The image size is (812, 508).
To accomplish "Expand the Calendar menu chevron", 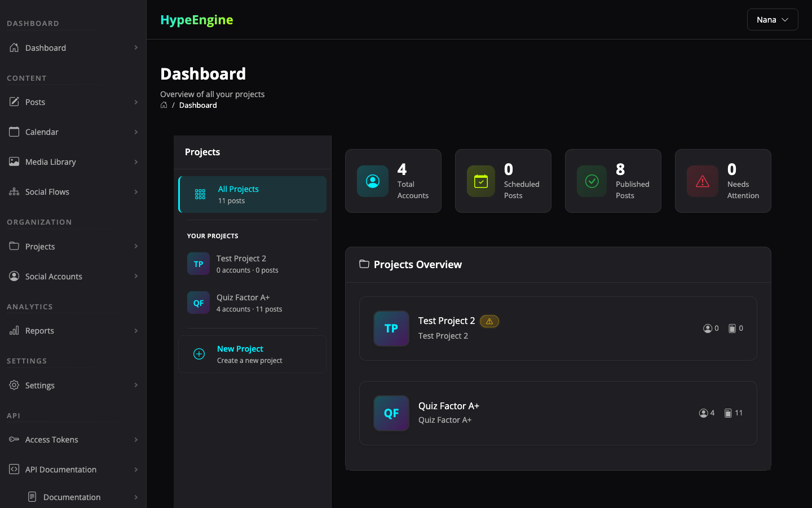I will click(x=136, y=132).
